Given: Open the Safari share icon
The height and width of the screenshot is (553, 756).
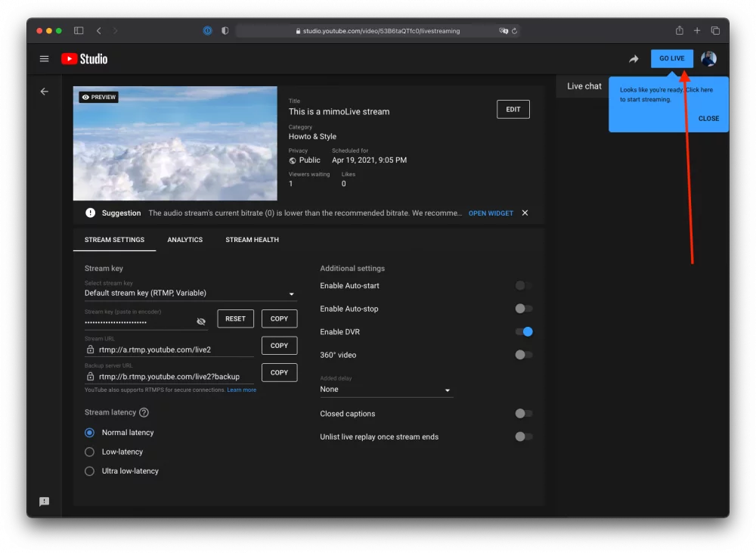Looking at the screenshot, I should [x=680, y=30].
